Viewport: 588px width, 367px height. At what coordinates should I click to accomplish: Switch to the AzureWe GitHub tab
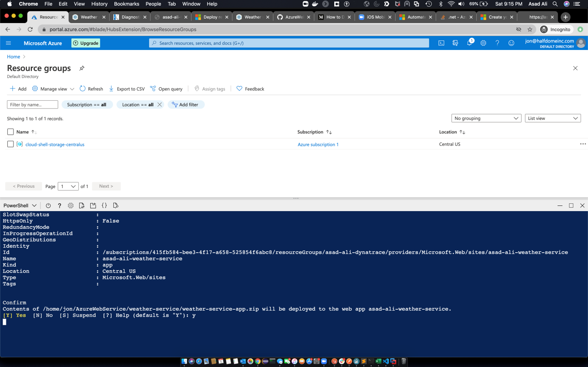pos(293,17)
